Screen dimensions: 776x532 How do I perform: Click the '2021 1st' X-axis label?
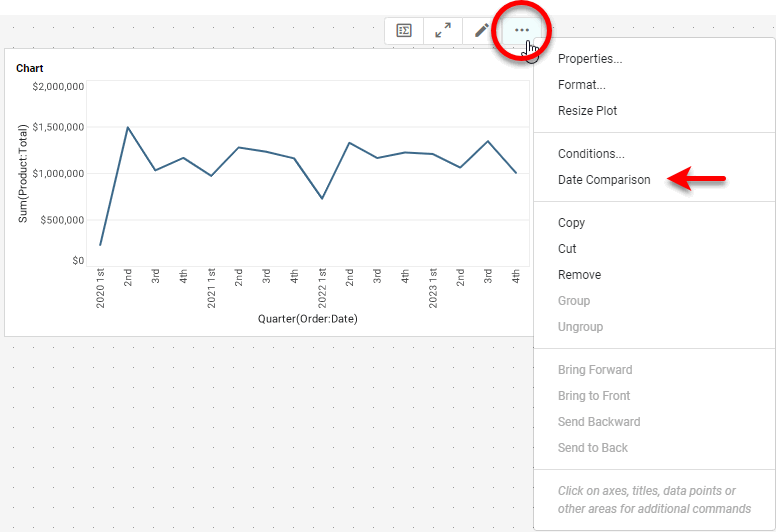click(x=212, y=288)
